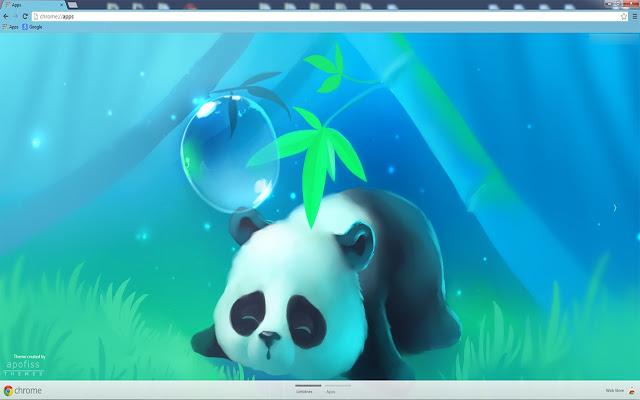Click the forward navigation arrow
The height and width of the screenshot is (400, 640).
15,16
